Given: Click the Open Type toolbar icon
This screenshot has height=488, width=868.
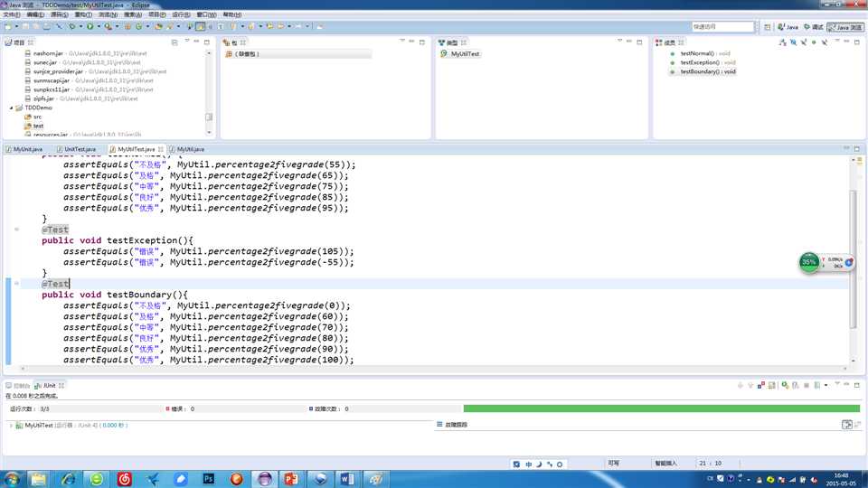Looking at the screenshot, I should pyautogui.click(x=158, y=26).
